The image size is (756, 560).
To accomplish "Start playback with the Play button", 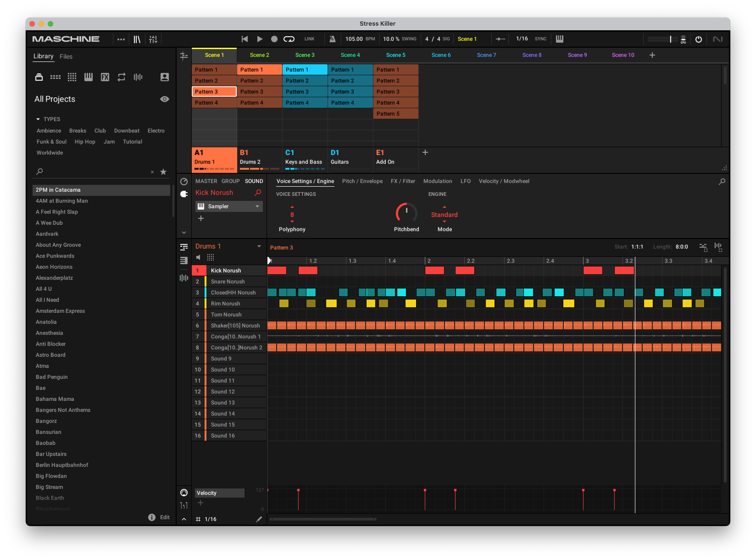I will pyautogui.click(x=260, y=39).
